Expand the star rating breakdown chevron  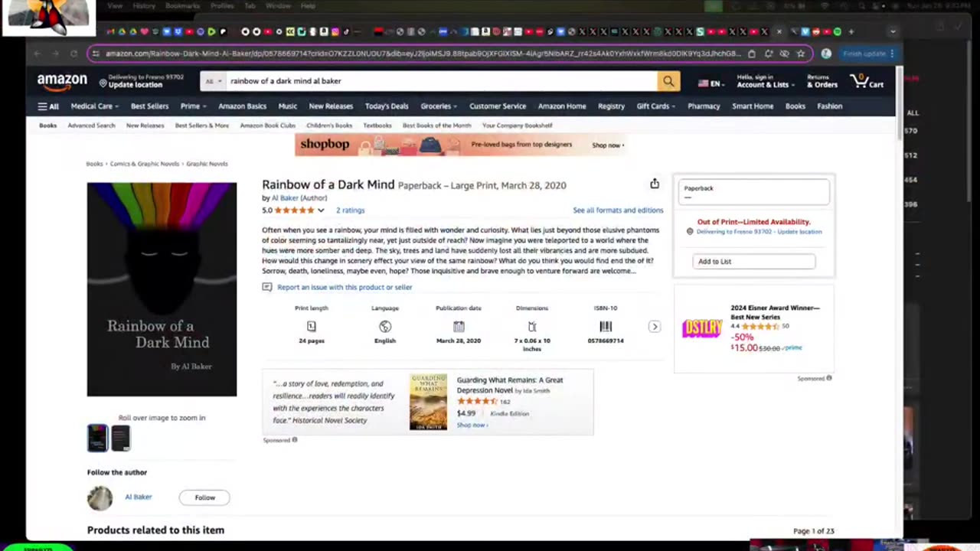click(321, 210)
